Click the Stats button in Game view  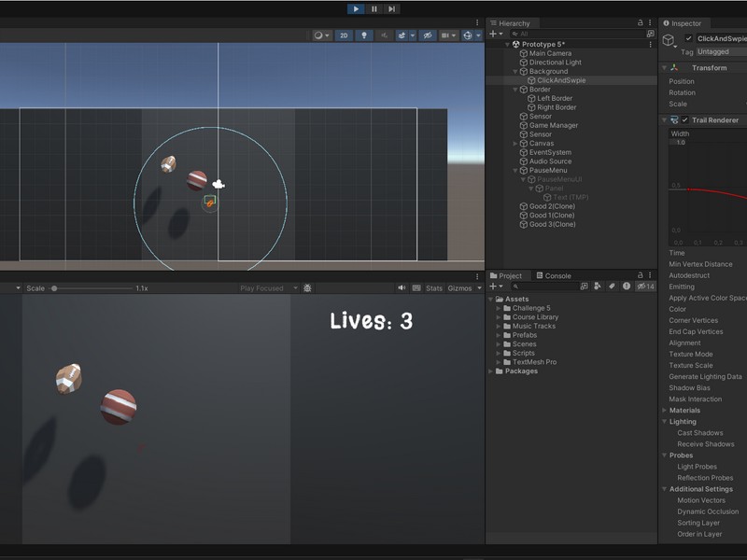coord(434,288)
